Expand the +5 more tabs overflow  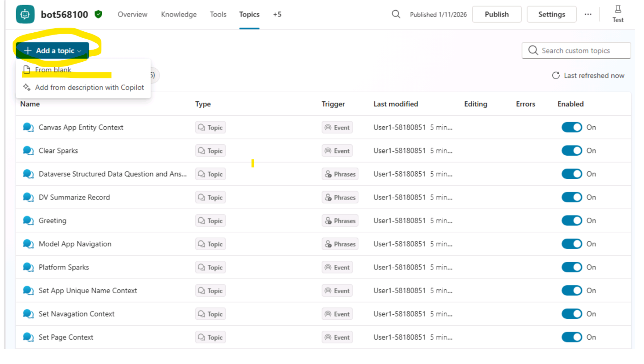(277, 14)
